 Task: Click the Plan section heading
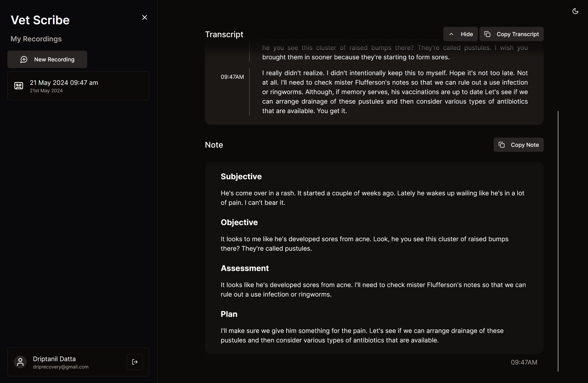[x=229, y=314]
